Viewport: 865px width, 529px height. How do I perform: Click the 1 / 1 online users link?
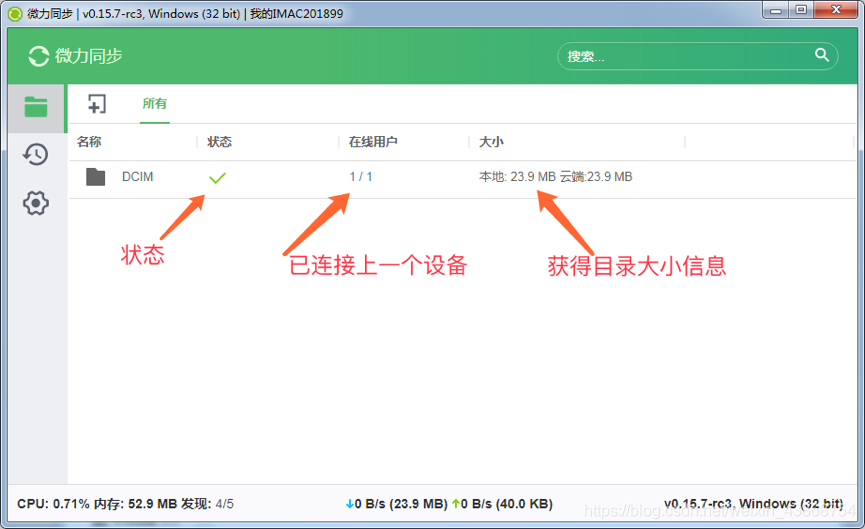(x=361, y=177)
